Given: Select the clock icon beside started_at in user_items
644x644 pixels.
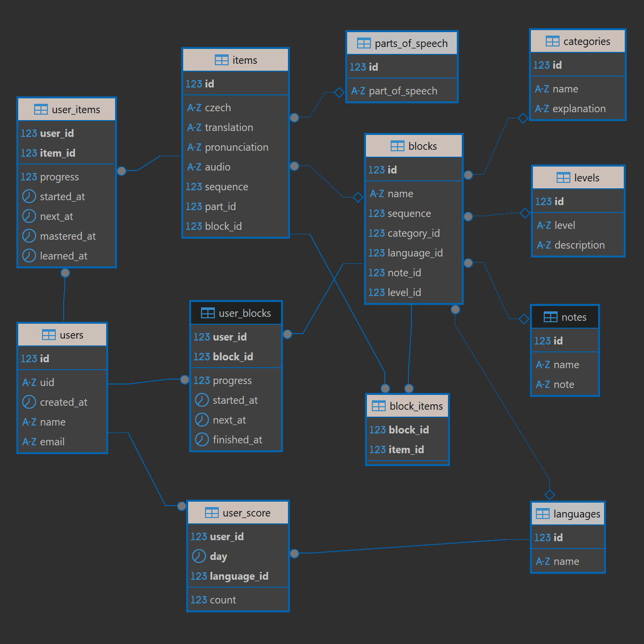Looking at the screenshot, I should [x=29, y=196].
